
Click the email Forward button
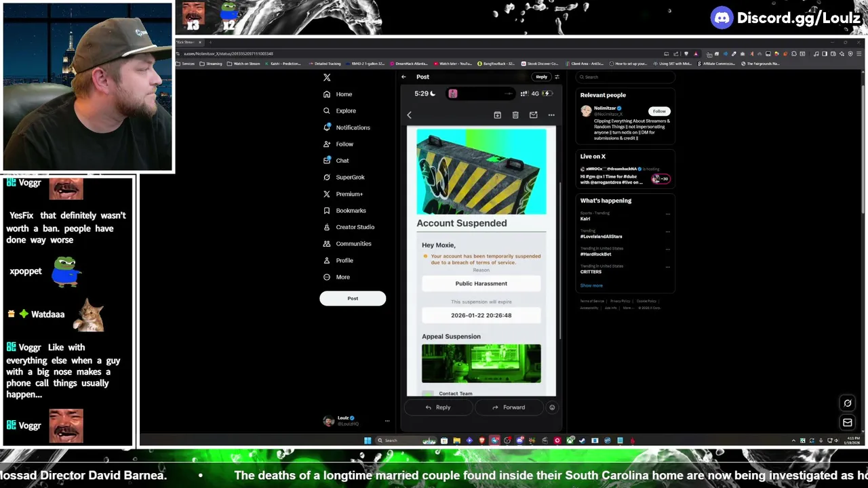click(x=509, y=407)
